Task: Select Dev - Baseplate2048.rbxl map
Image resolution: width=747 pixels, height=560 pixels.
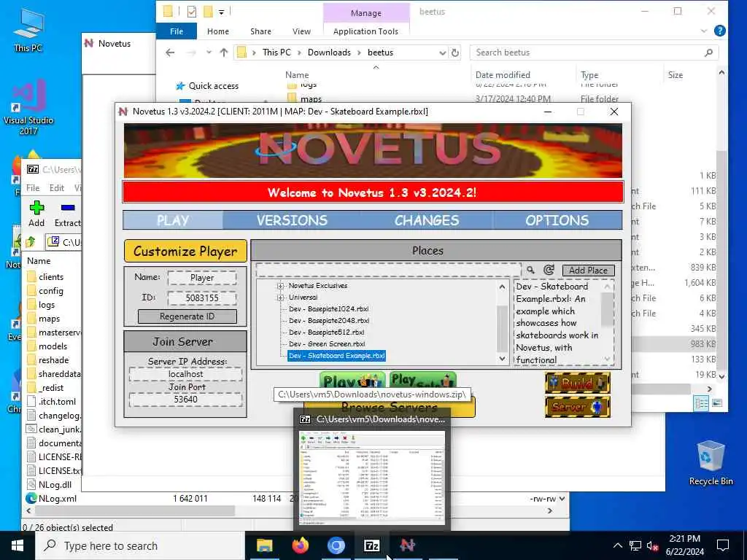Action: (329, 321)
